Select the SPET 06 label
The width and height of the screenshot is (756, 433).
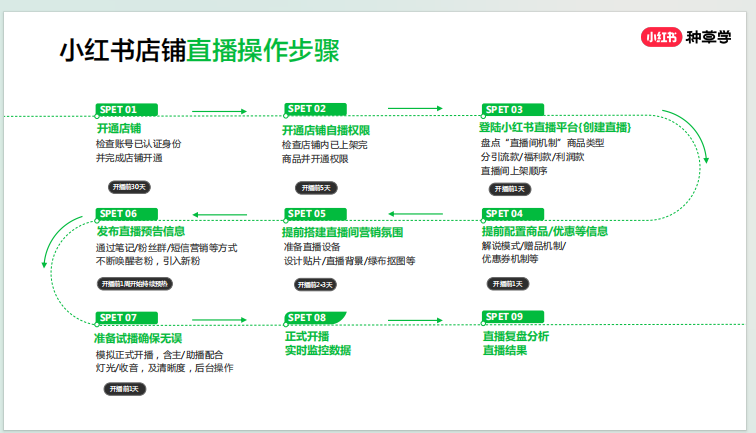(127, 214)
